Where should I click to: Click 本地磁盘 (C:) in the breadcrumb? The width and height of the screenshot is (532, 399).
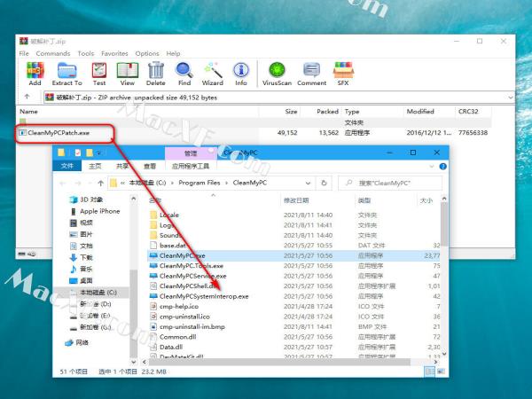point(147,183)
